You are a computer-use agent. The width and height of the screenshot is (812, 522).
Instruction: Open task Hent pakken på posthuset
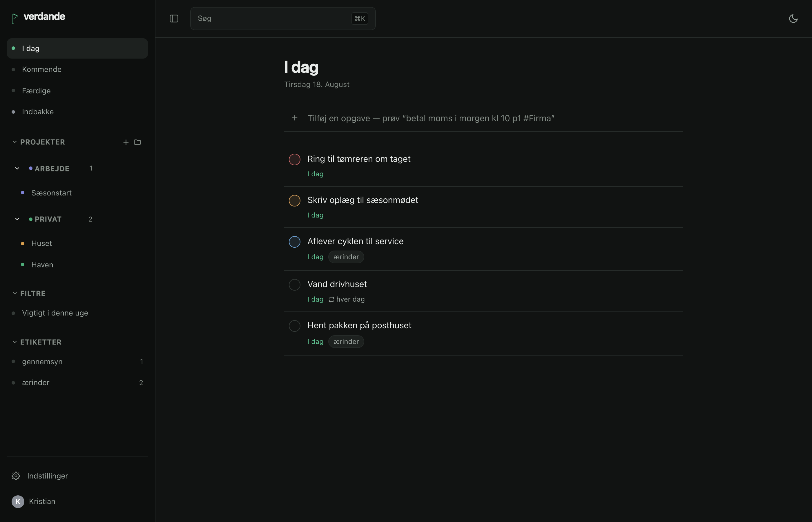click(359, 325)
